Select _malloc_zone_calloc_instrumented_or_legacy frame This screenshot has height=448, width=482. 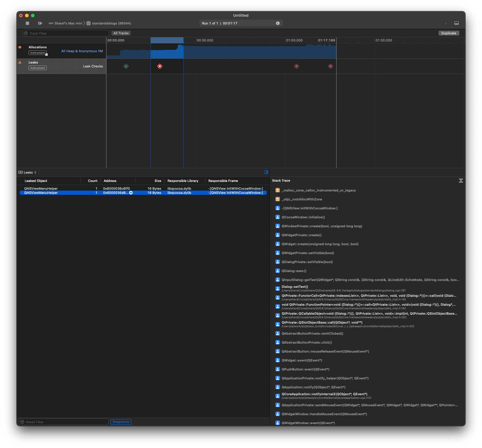[319, 190]
